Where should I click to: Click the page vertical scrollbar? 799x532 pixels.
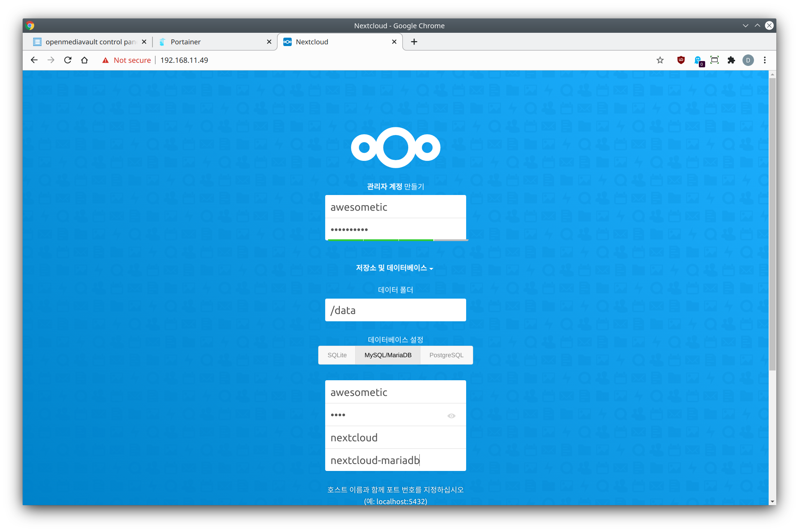[772, 223]
